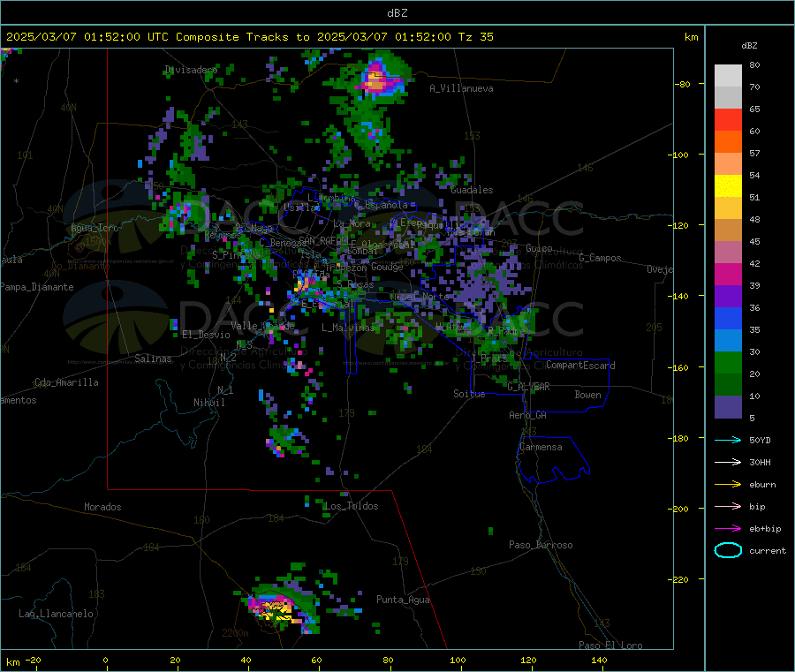
Task: Click the blue 35 dBZ legend swatch
Action: tap(728, 318)
